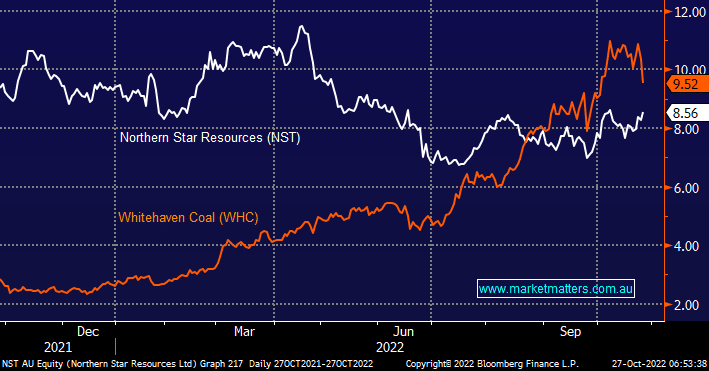Click the orange 9.52 price tag

pos(688,84)
